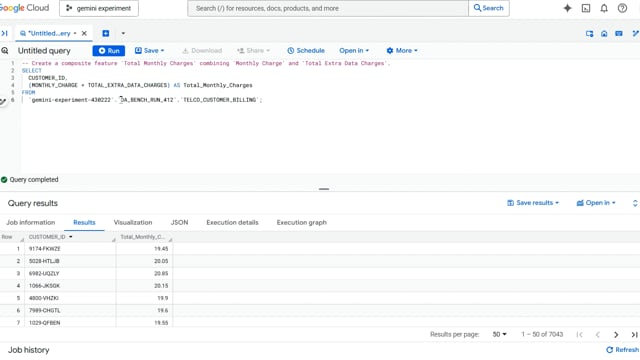The height and width of the screenshot is (360, 640).
Task: Close the Untitled query tab
Action: coord(84,33)
